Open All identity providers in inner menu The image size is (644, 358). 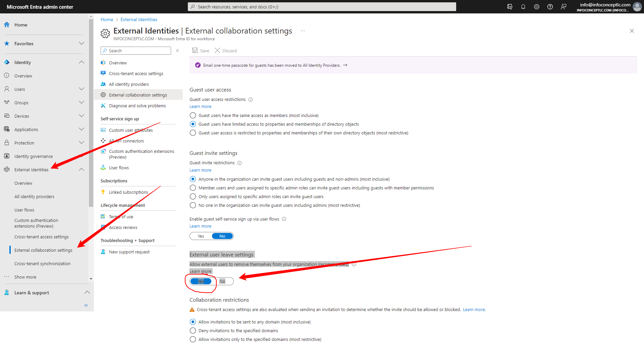click(x=129, y=84)
